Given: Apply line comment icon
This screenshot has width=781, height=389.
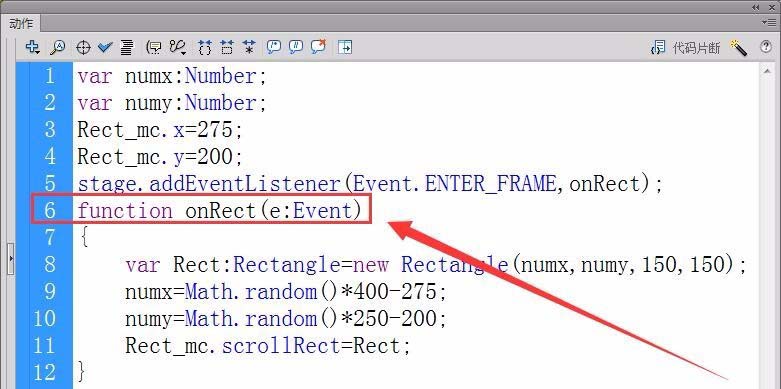Looking at the screenshot, I should (x=296, y=47).
